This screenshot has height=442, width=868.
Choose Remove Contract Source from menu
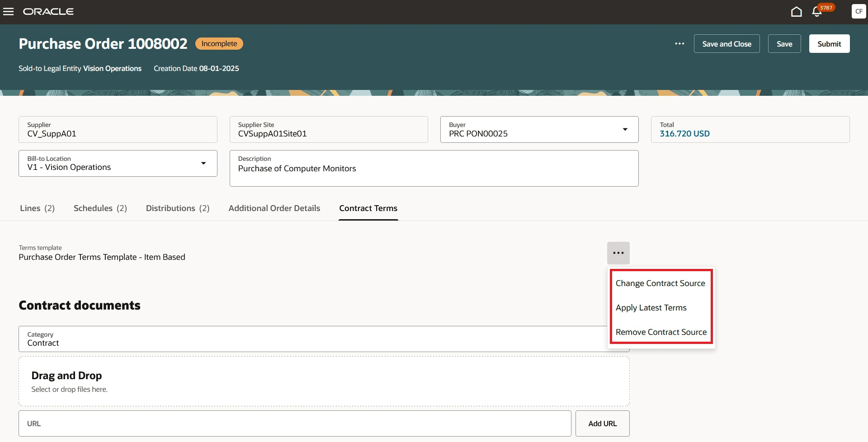661,332
